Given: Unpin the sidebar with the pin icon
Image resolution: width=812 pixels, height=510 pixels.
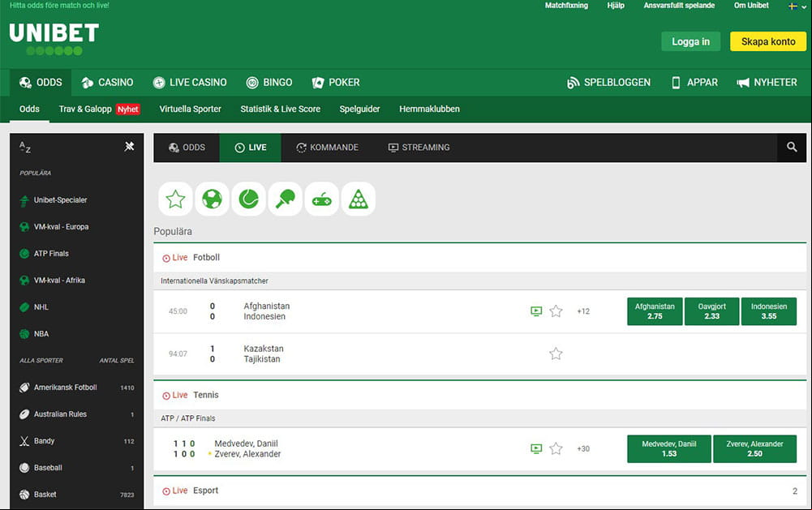Looking at the screenshot, I should click(x=130, y=147).
